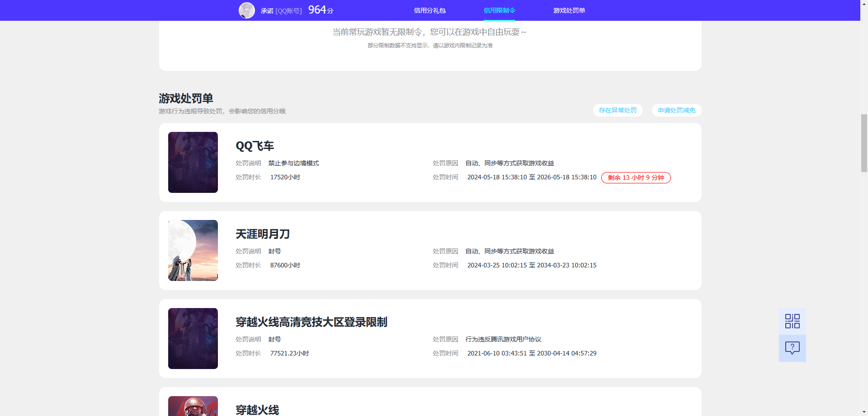The image size is (868, 416).
Task: Click the 禁止参与边境模式 penalty description
Action: click(294, 163)
